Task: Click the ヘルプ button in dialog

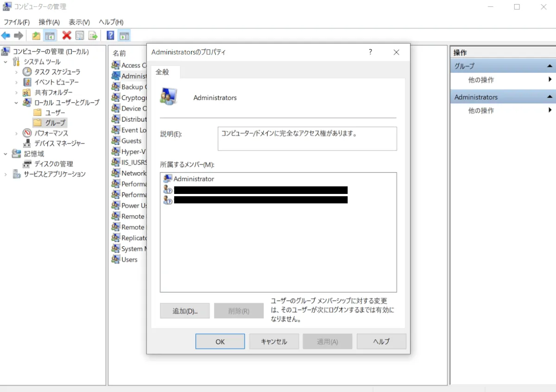Action: pos(381,342)
